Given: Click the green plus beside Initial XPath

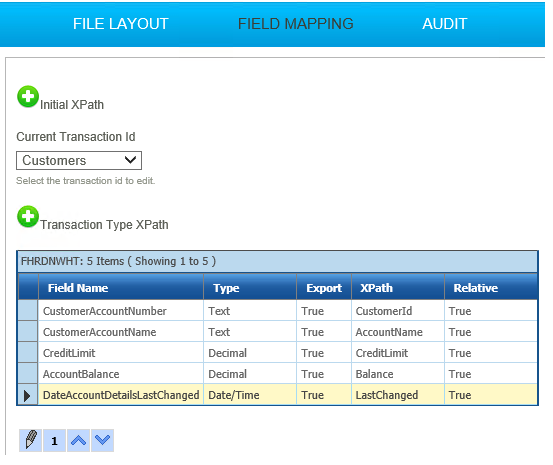Looking at the screenshot, I should 28,96.
